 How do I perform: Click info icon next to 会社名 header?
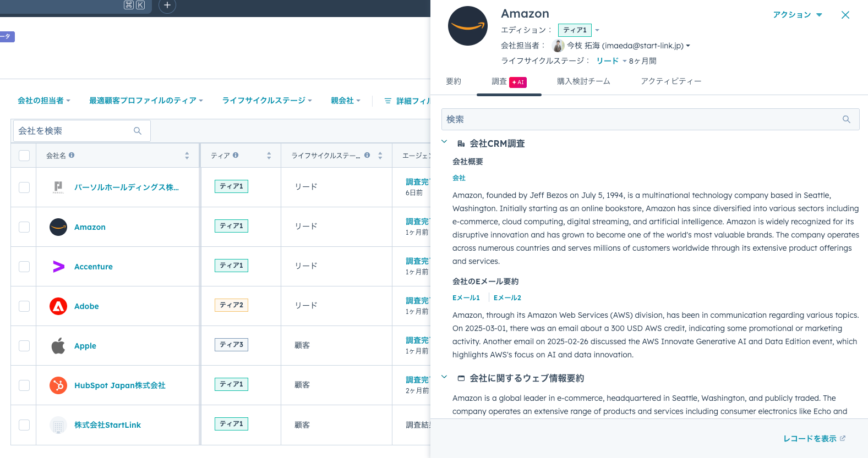point(72,156)
